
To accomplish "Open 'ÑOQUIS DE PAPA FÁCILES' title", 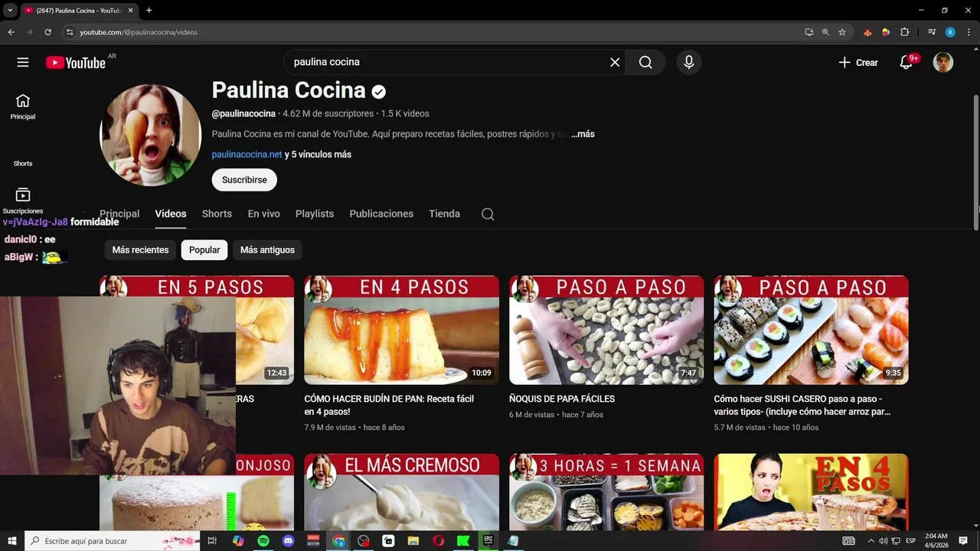I will pos(562,399).
